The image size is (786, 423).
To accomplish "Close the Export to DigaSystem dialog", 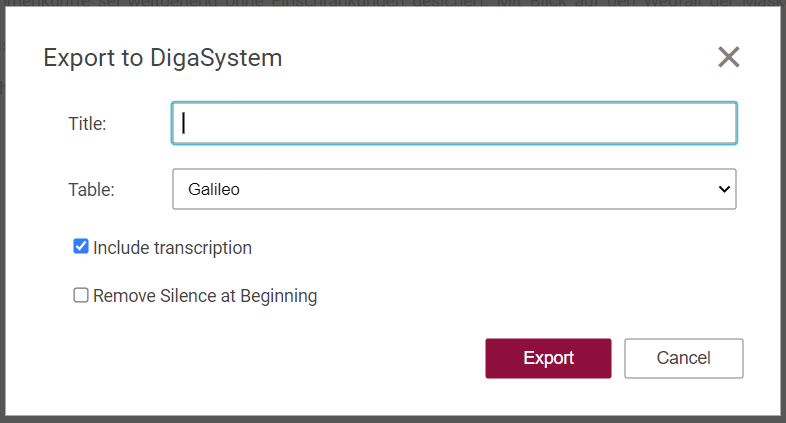I will (728, 57).
